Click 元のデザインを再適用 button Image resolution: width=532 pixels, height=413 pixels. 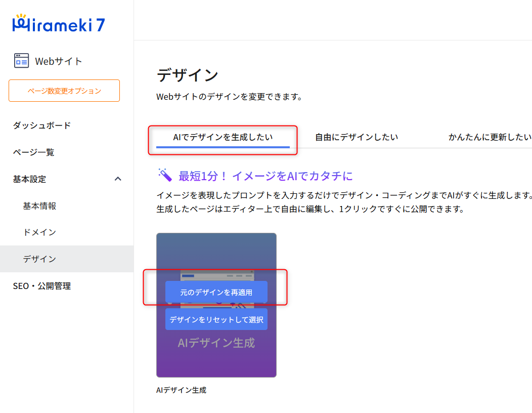click(x=216, y=292)
